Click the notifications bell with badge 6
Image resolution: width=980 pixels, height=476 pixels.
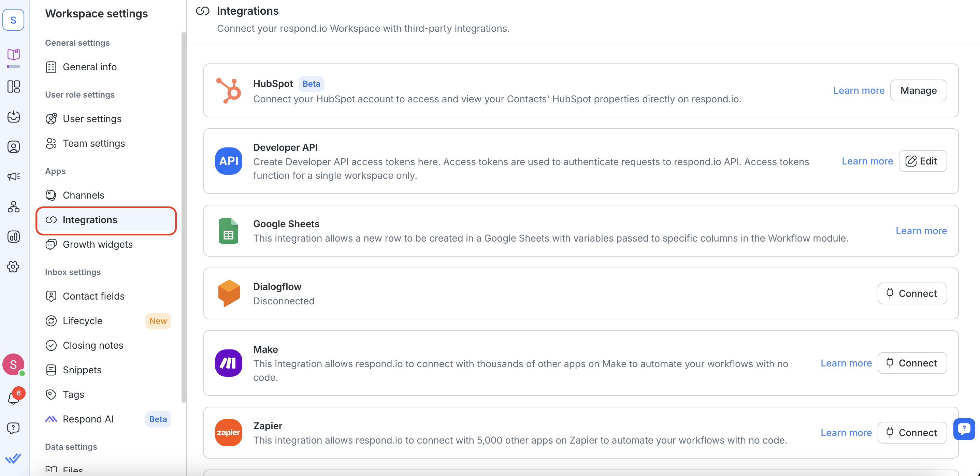[14, 397]
